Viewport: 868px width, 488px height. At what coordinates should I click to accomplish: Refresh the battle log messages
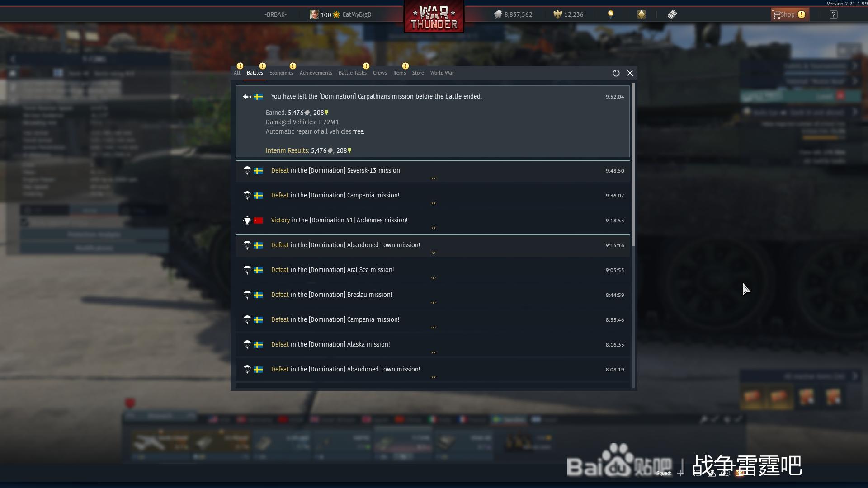pos(616,73)
